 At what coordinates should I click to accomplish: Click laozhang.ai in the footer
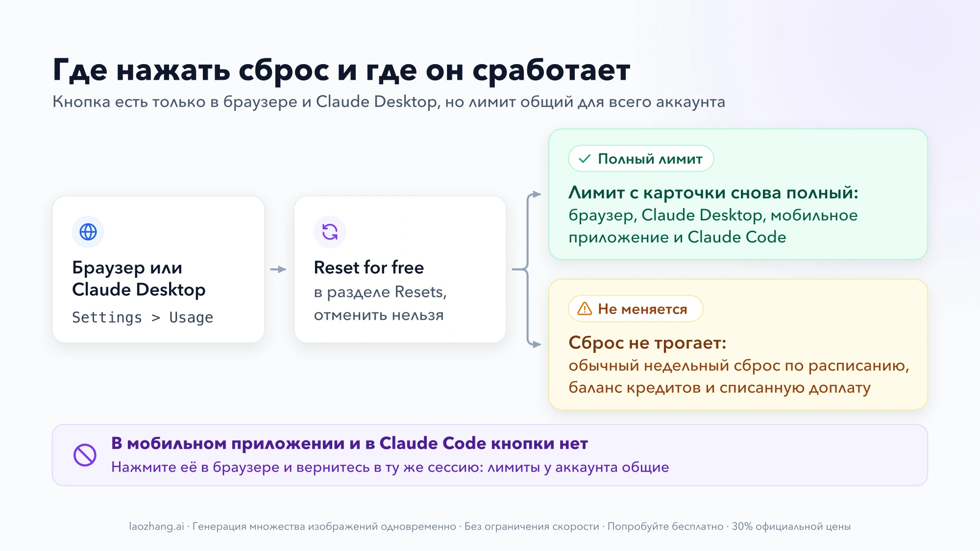point(156,527)
